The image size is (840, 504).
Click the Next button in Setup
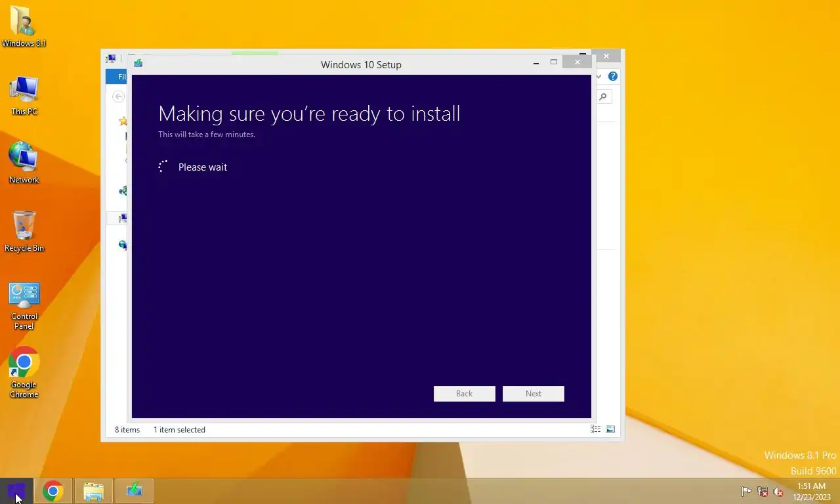click(533, 394)
